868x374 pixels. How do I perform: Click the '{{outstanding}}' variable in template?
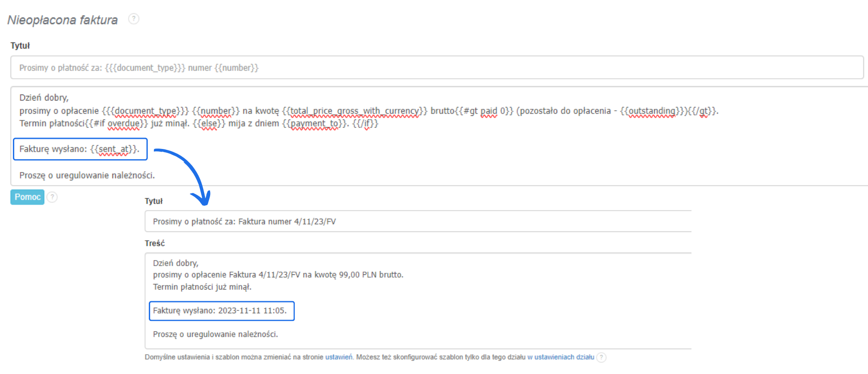click(652, 111)
